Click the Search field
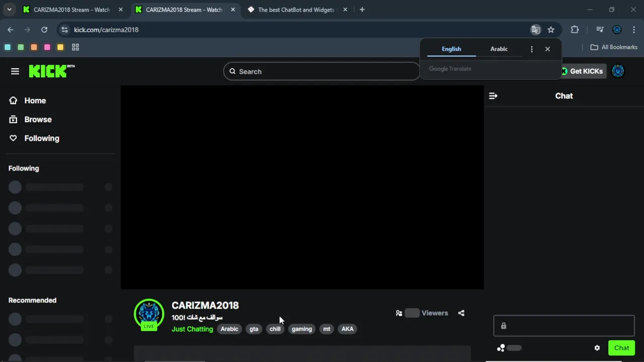644x362 pixels. [321, 71]
